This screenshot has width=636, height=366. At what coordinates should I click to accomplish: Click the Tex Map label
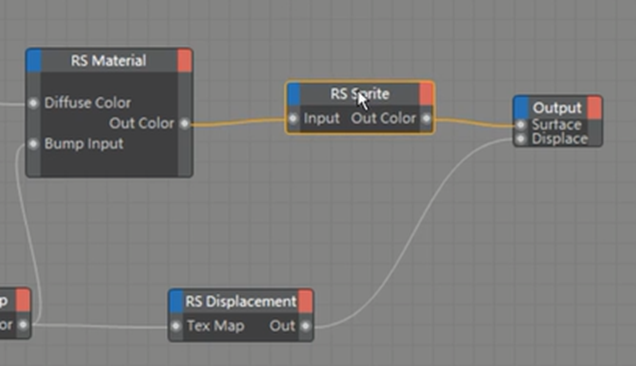215,326
